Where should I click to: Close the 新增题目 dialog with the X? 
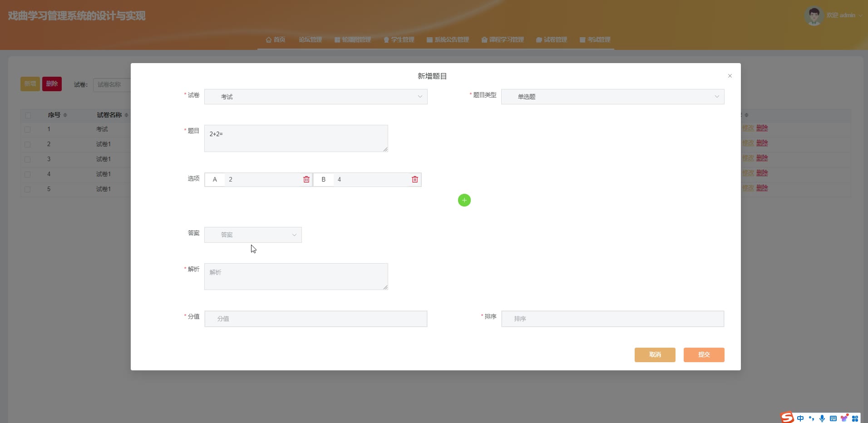(x=730, y=76)
